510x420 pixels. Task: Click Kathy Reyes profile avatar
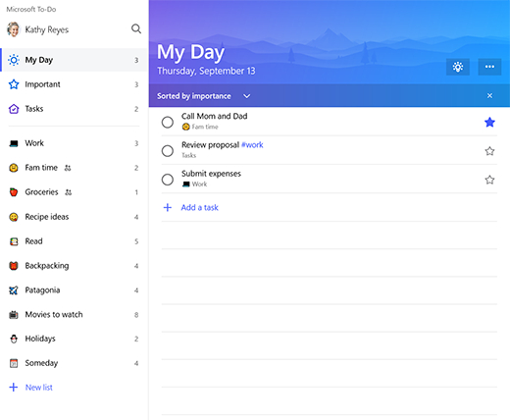pyautogui.click(x=14, y=29)
